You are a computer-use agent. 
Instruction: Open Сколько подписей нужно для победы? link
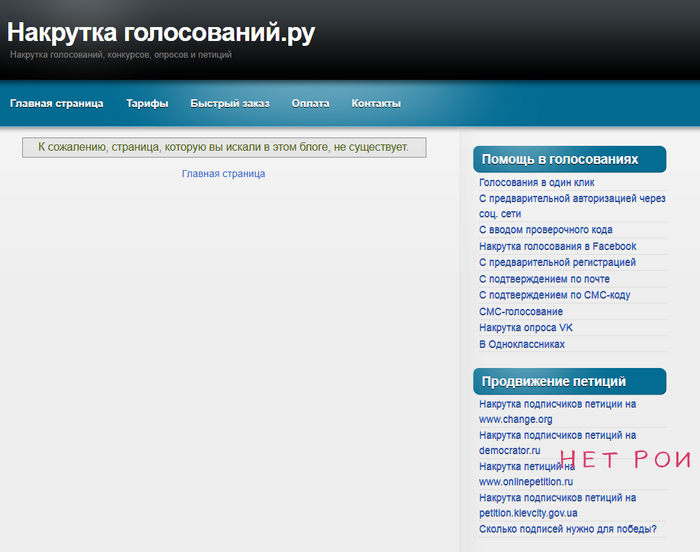coord(568,529)
